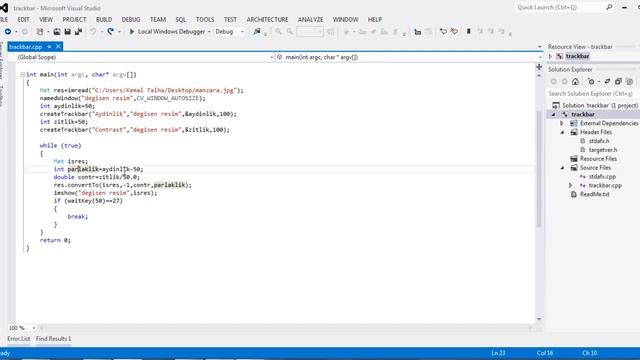Open the ANALYZE menu
This screenshot has height=360, width=640.
click(x=311, y=20)
